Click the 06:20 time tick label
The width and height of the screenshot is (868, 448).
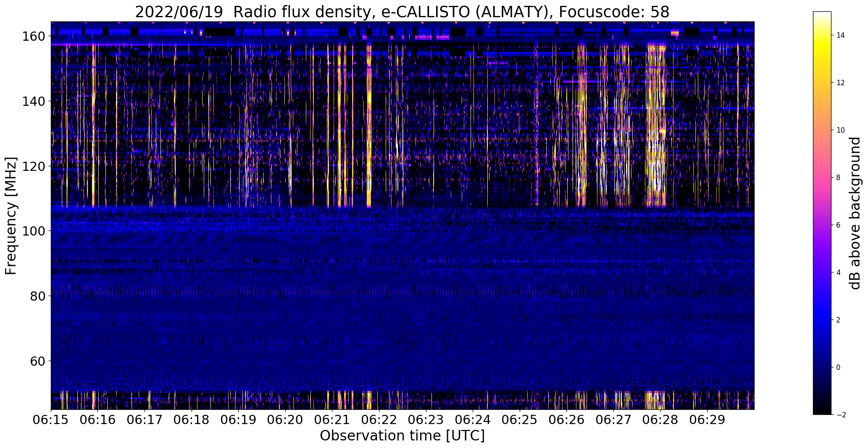[x=285, y=419]
